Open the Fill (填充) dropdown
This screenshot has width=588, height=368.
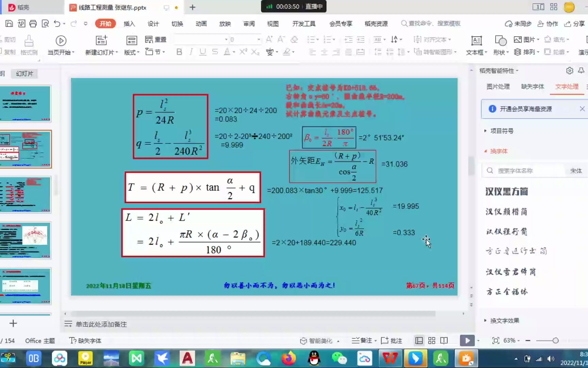557,40
